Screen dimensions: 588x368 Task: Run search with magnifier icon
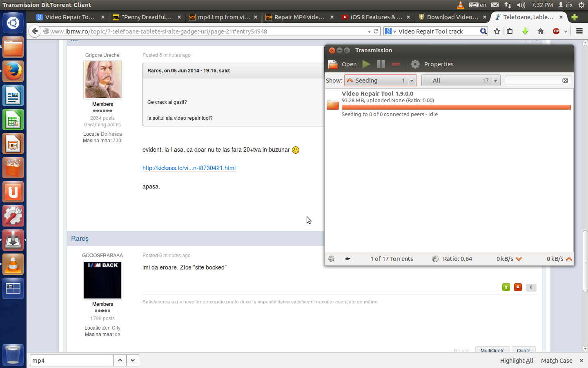pyautogui.click(x=483, y=31)
